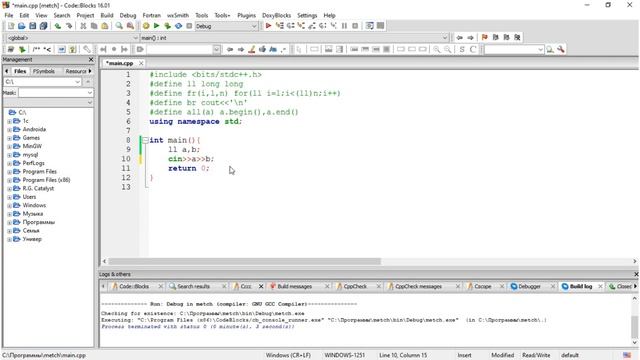Viewport: 640px width, 360px height.
Task: Expand the Android folder in tree
Action: pyautogui.click(x=9, y=129)
